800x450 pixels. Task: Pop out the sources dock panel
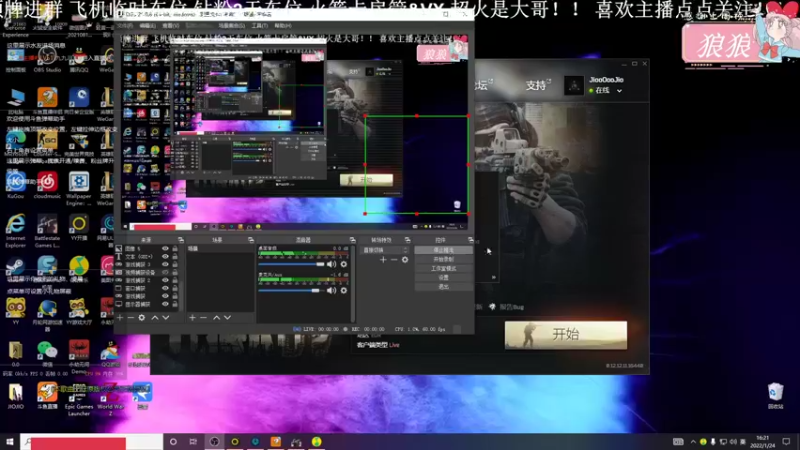[x=181, y=240]
